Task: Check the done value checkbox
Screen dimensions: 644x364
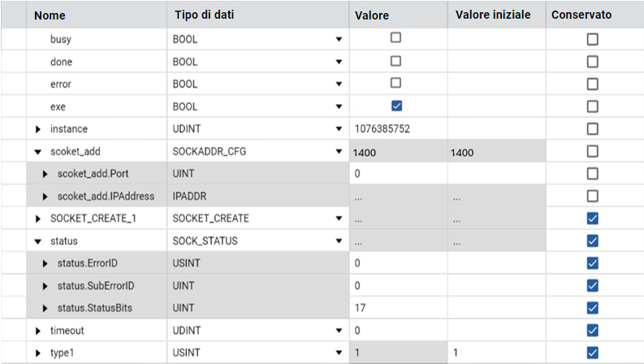Action: [x=396, y=60]
